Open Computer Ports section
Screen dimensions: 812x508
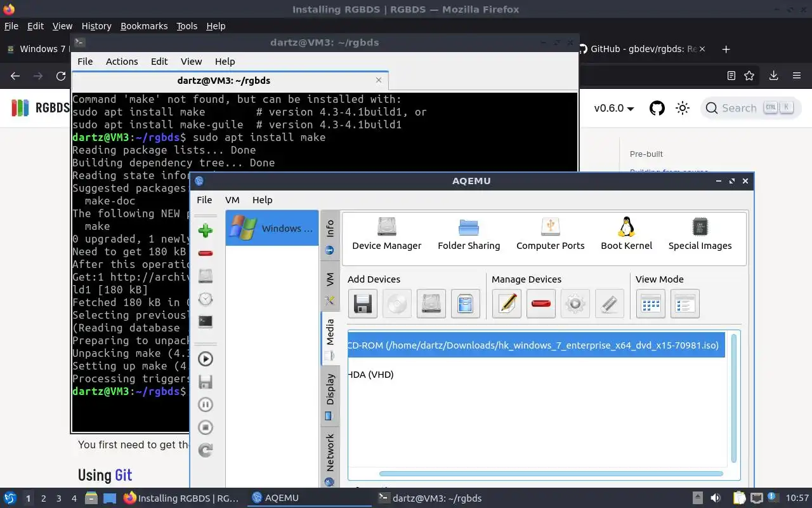pos(550,234)
